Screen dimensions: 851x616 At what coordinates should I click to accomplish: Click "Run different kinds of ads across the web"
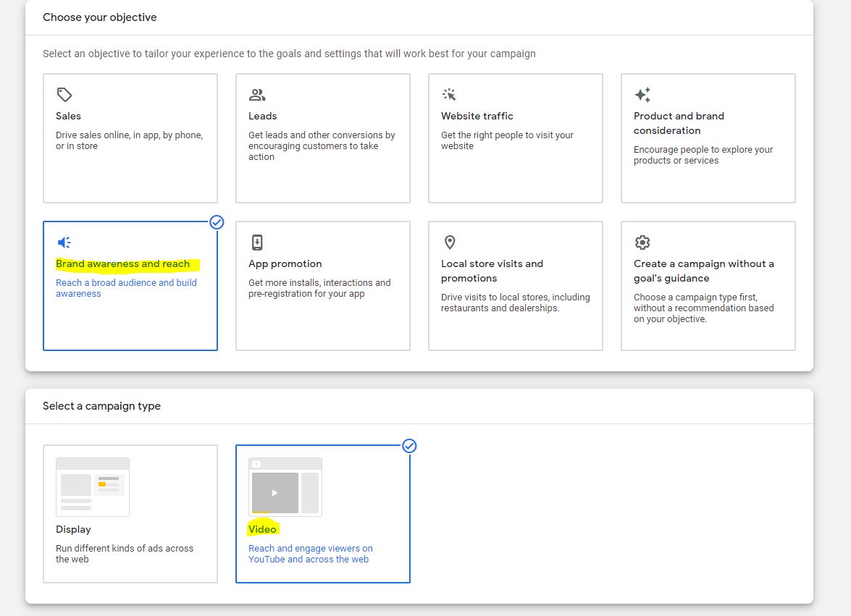pyautogui.click(x=125, y=554)
